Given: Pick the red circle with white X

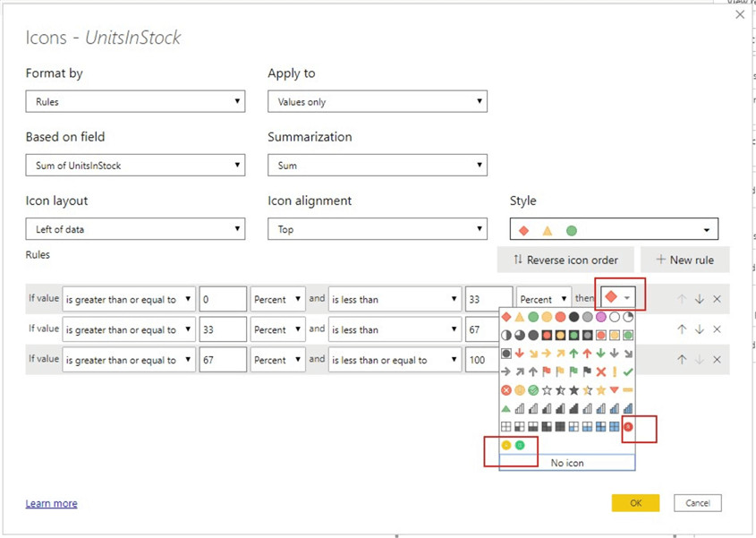Looking at the screenshot, I should pos(506,390).
